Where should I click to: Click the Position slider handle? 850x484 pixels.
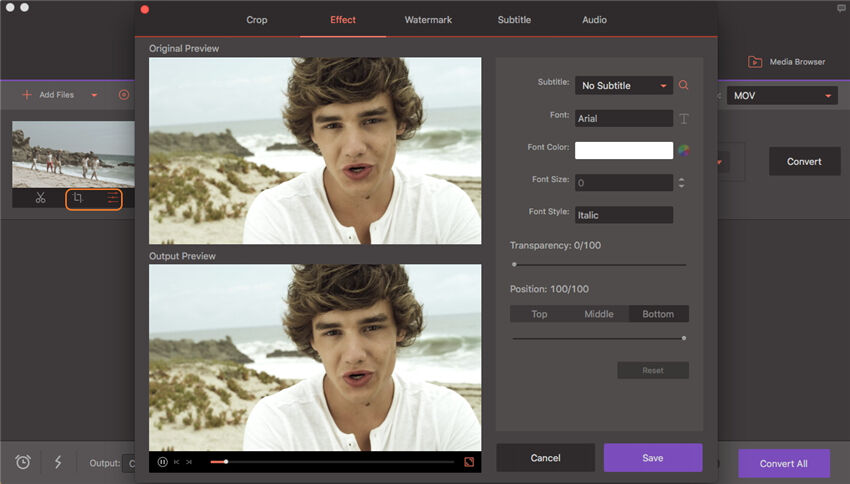pyautogui.click(x=684, y=338)
